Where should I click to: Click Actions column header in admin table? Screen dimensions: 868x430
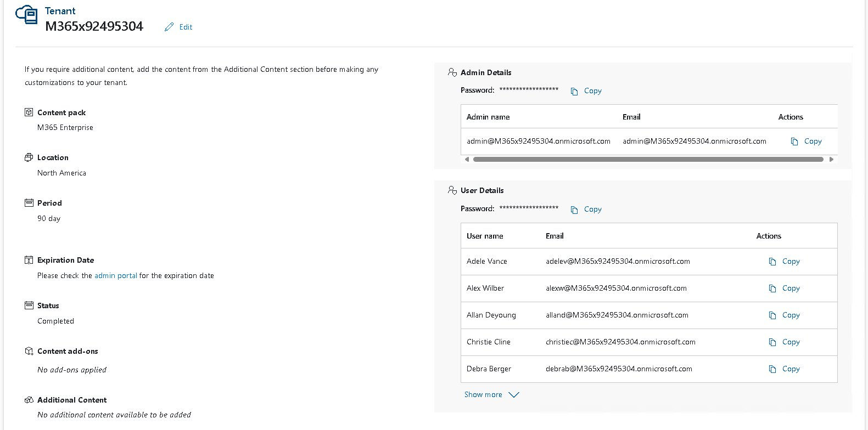[791, 117]
